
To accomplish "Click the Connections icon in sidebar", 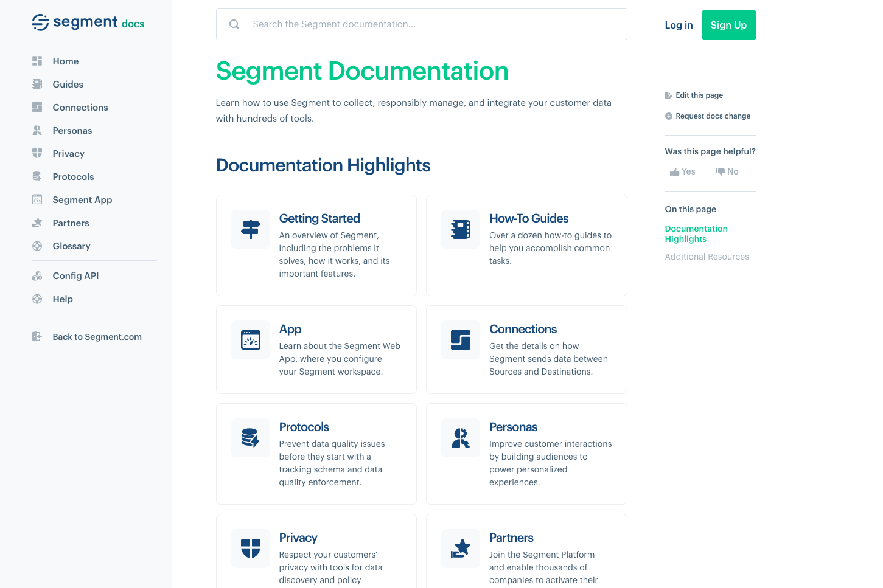I will pos(37,107).
